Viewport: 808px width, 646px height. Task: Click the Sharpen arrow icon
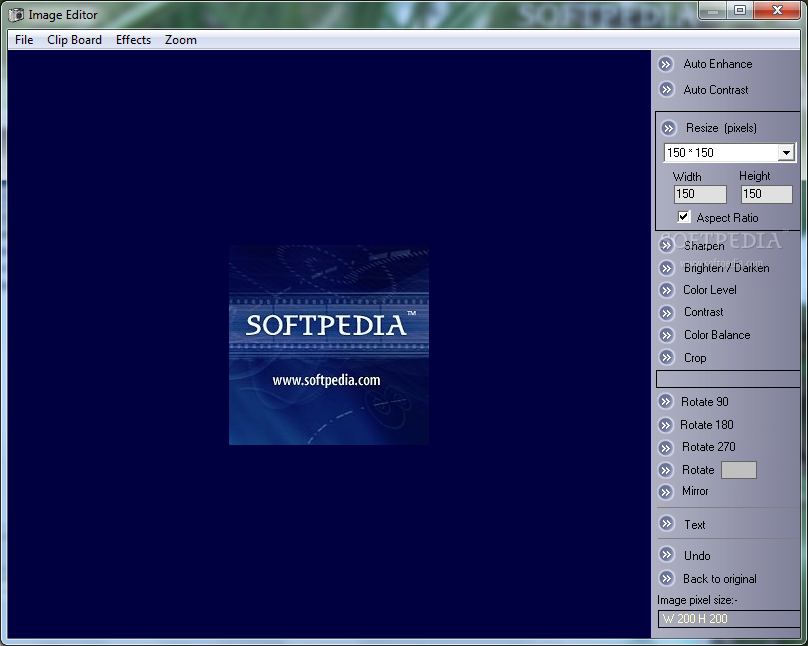(666, 245)
